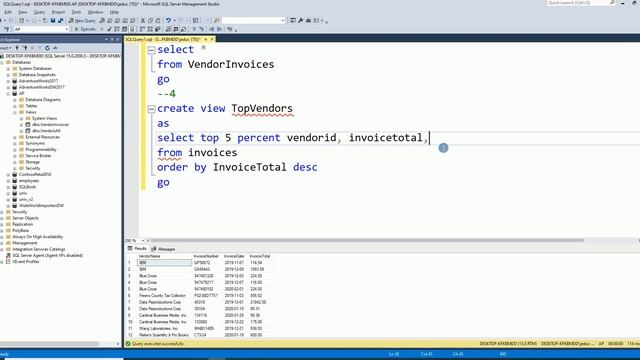Select the System Views folder
Image resolution: width=640 pixels, height=360 pixels.
pos(44,118)
